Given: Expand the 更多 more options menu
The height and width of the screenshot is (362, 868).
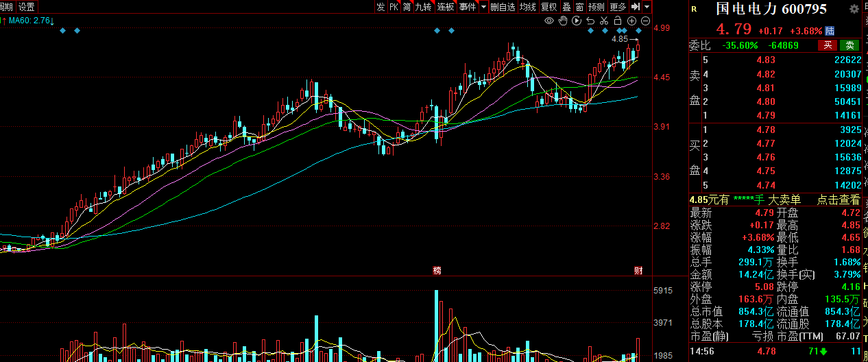Looking at the screenshot, I should point(618,7).
